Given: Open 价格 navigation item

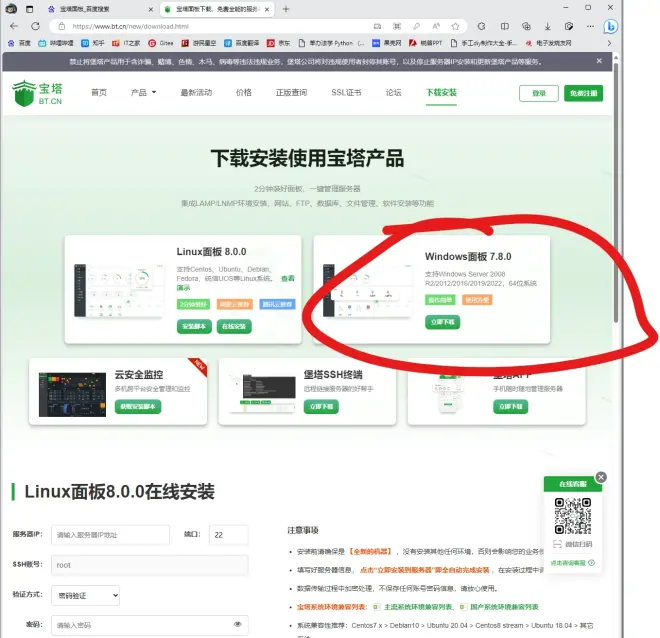Looking at the screenshot, I should pyautogui.click(x=244, y=93).
